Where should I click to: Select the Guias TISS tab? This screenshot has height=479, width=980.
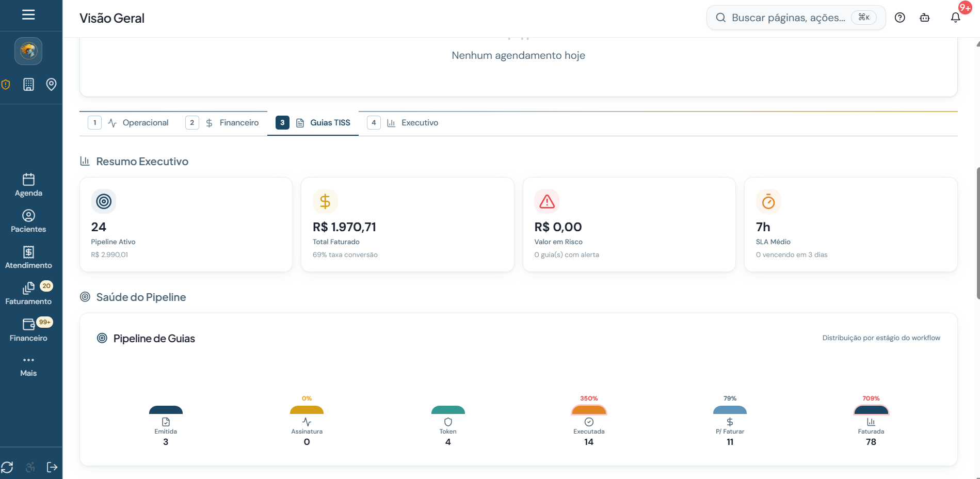(x=313, y=123)
